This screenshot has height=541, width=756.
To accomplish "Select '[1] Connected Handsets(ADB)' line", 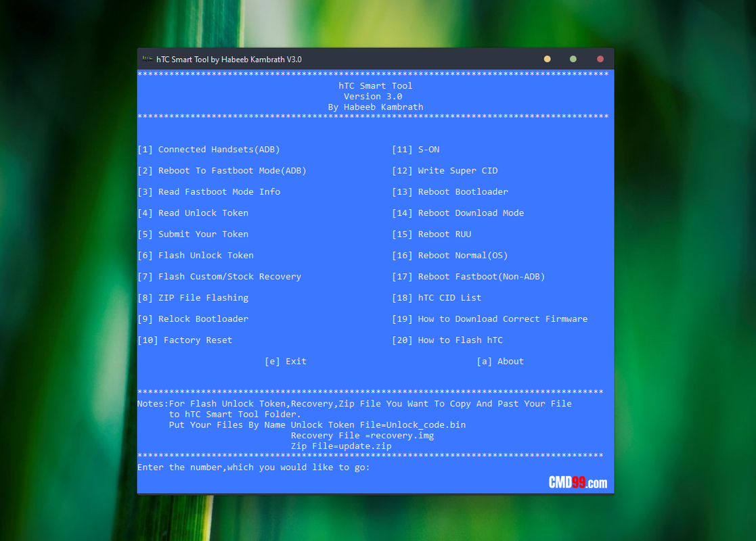I will (208, 149).
